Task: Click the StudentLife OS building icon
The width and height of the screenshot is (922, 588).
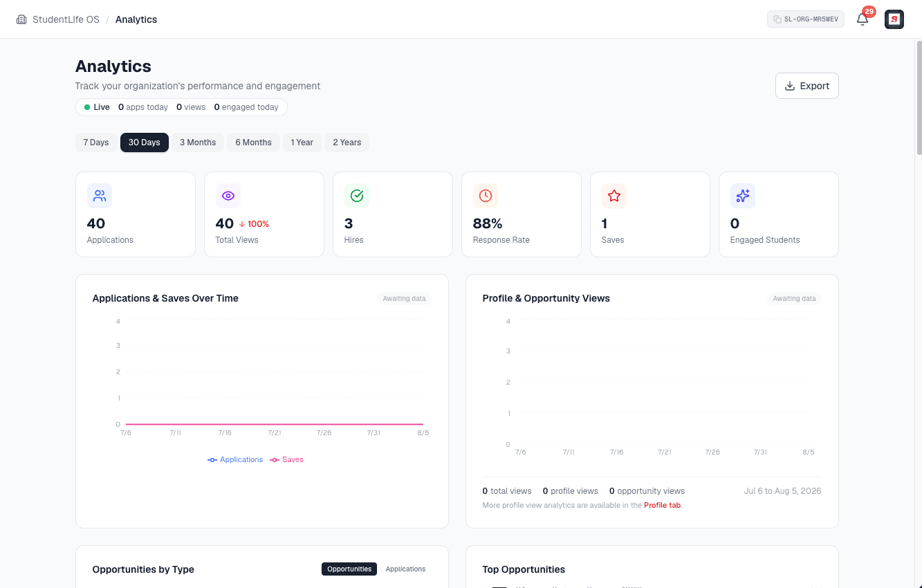Action: (21, 19)
